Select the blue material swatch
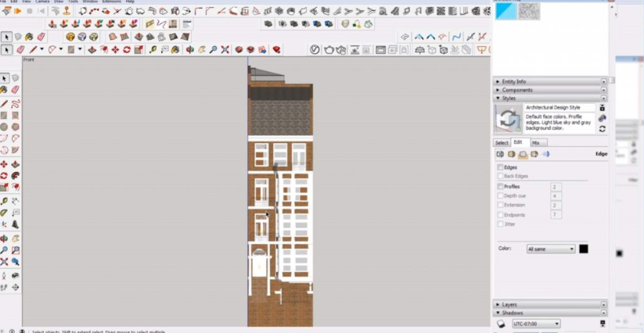644x333 pixels. point(506,11)
